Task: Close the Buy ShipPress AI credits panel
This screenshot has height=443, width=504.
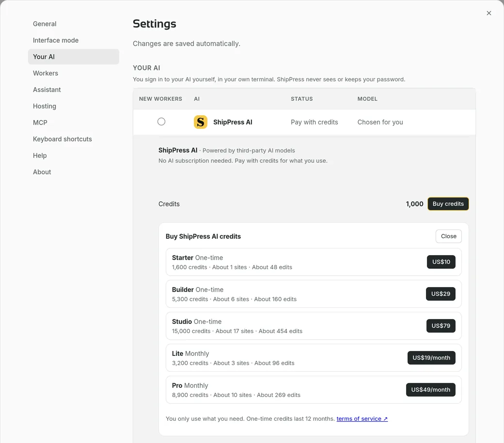Action: 448,236
